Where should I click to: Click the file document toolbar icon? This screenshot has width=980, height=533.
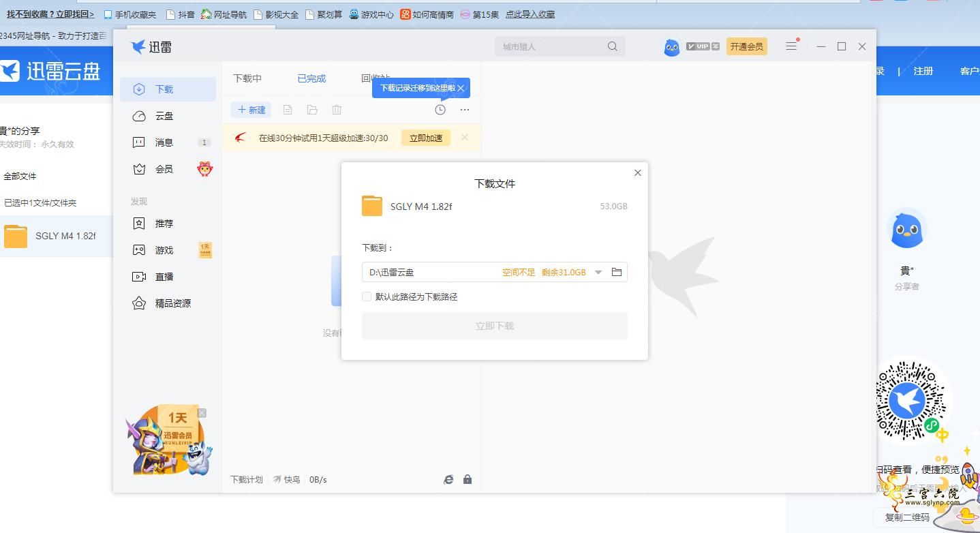click(288, 110)
